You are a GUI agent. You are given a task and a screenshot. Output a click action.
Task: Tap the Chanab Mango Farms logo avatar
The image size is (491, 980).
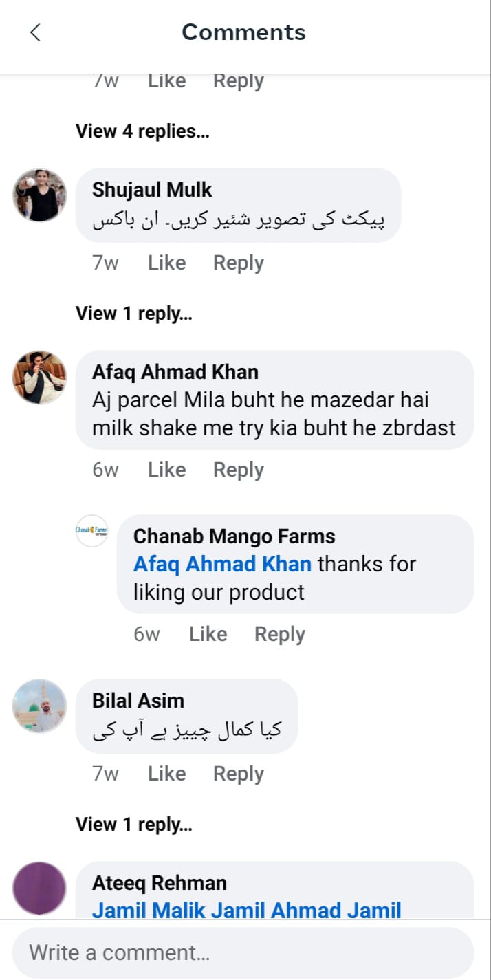point(91,531)
